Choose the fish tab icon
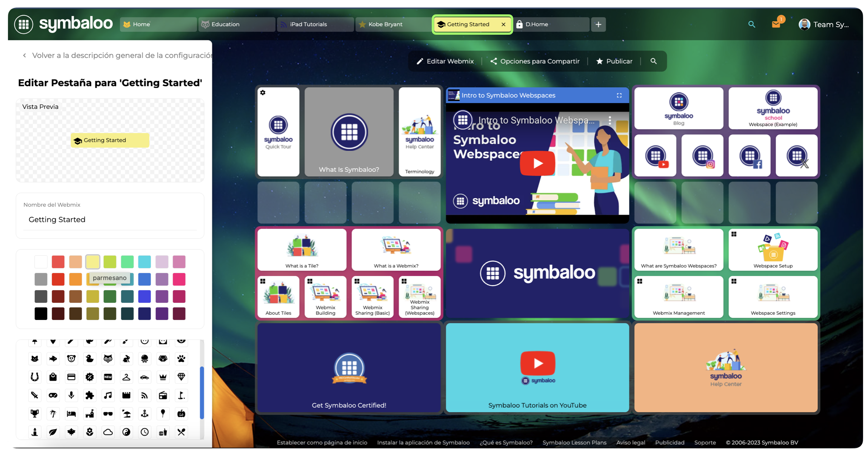Viewport: 868px width, 454px height. click(53, 358)
